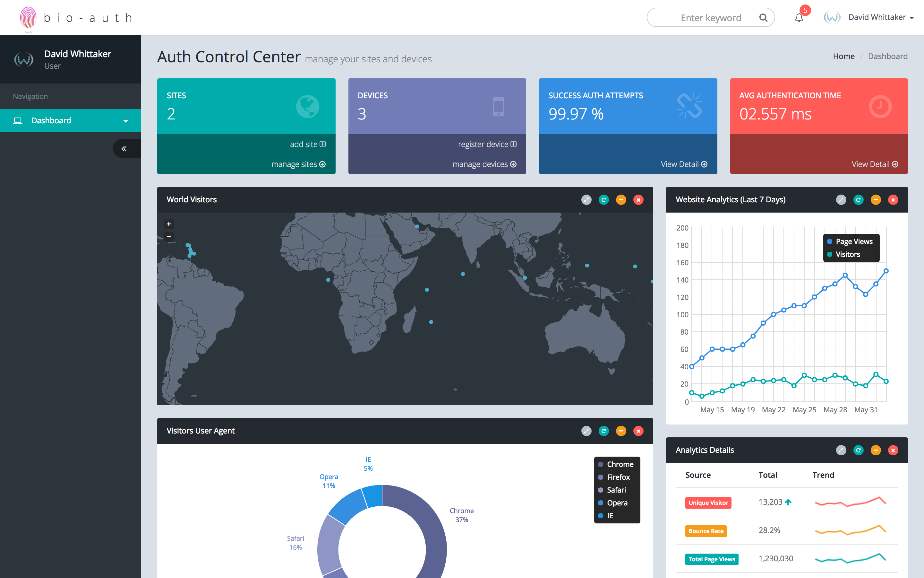This screenshot has width=924, height=578.
Task: Click the search magnifier icon
Action: pos(763,18)
